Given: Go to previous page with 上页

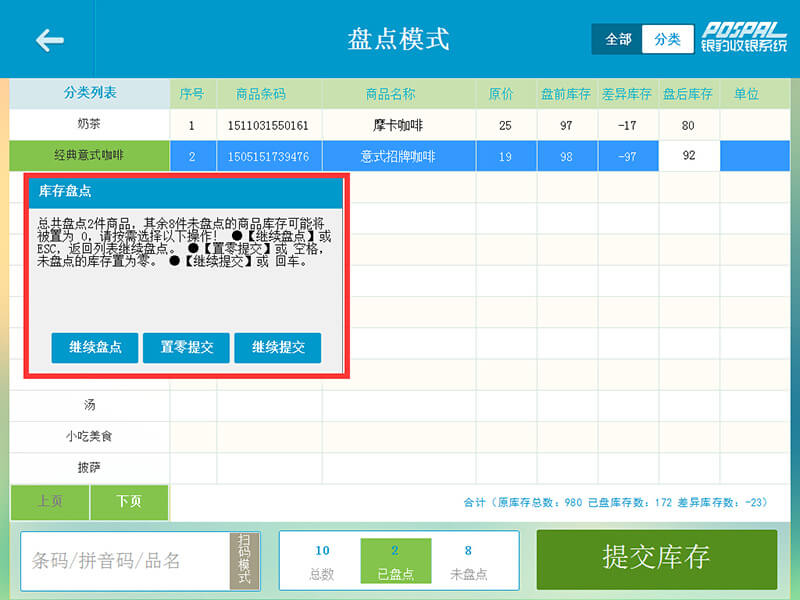Looking at the screenshot, I should click(x=50, y=502).
